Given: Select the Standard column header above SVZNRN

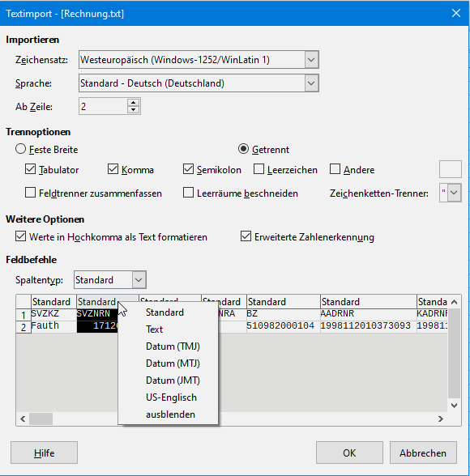Looking at the screenshot, I should click(x=108, y=302).
